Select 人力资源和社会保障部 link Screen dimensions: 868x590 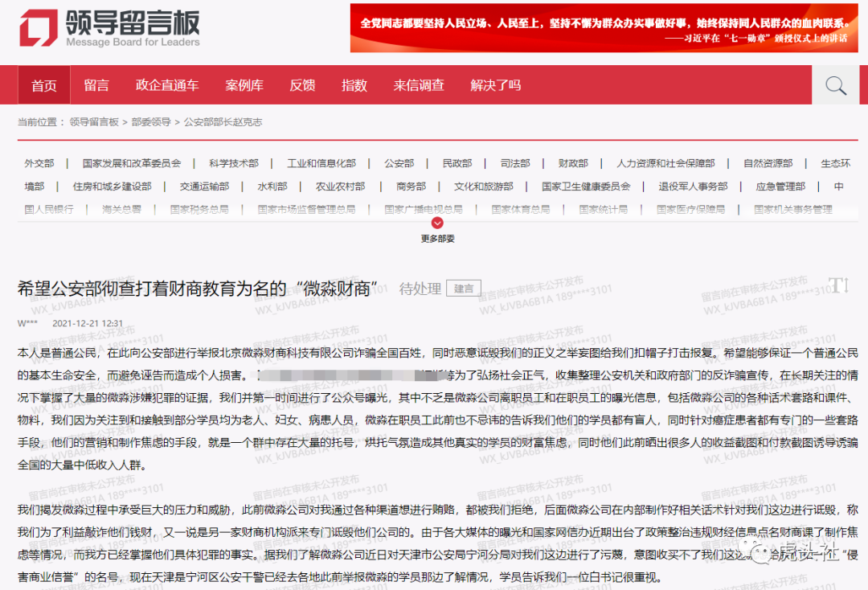click(x=666, y=163)
